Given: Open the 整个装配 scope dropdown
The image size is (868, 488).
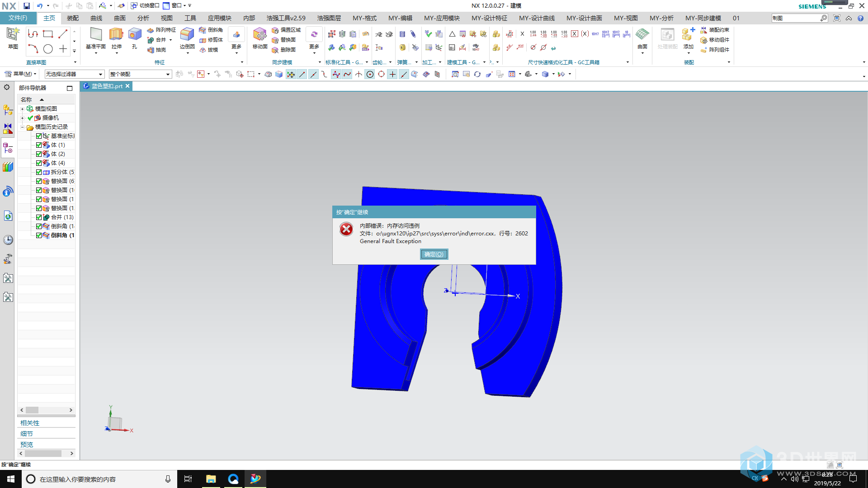Looking at the screenshot, I should 140,74.
